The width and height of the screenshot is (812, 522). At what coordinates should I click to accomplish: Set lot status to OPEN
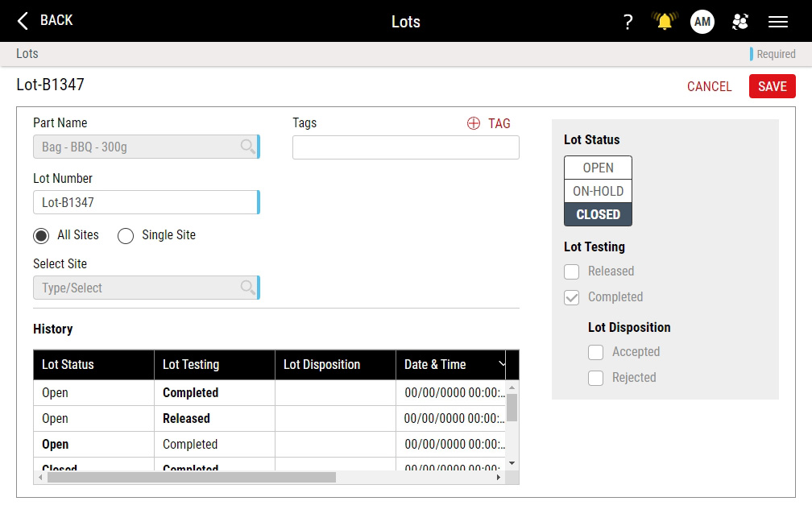pos(598,168)
